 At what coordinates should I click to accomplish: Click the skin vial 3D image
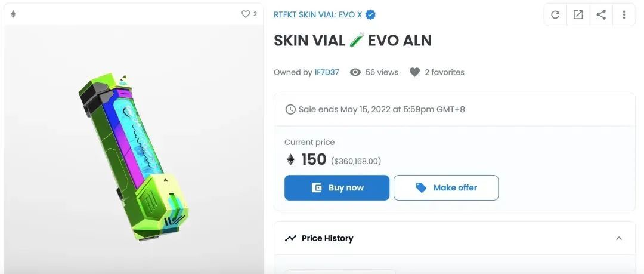(134, 156)
